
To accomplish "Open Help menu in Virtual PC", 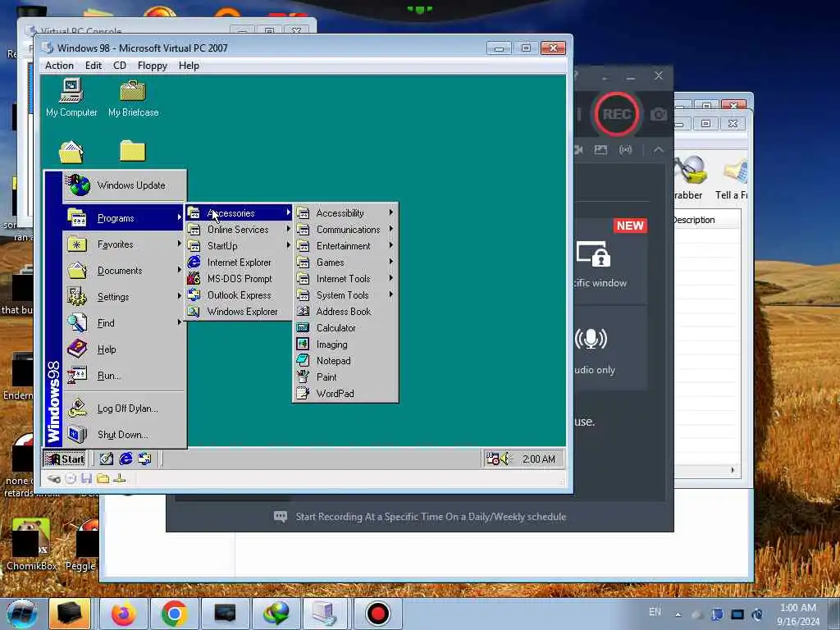I will tap(189, 66).
